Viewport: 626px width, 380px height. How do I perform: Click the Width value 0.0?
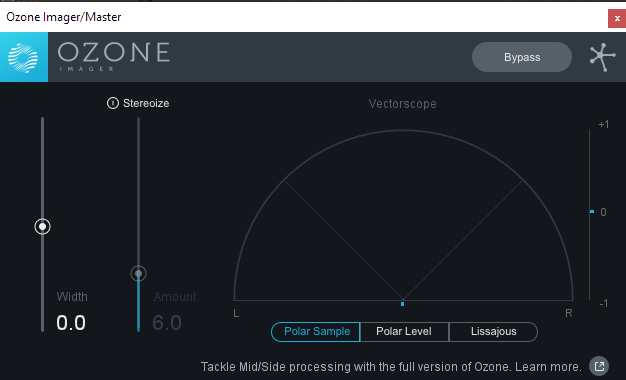point(71,323)
